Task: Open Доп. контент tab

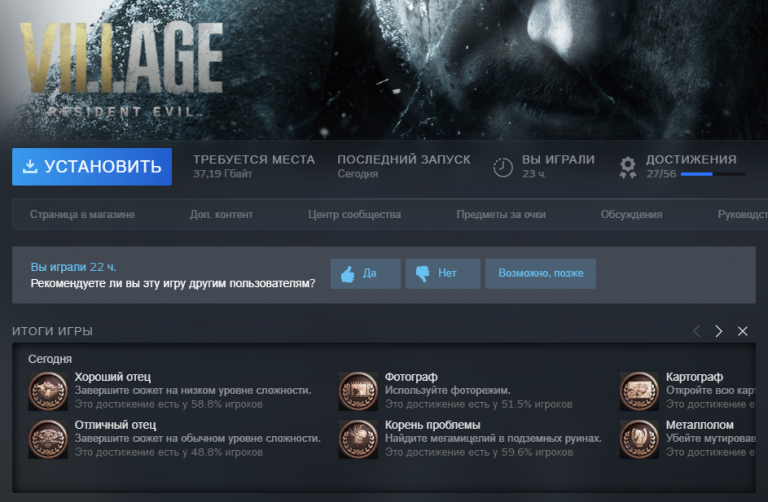Action: (221, 215)
